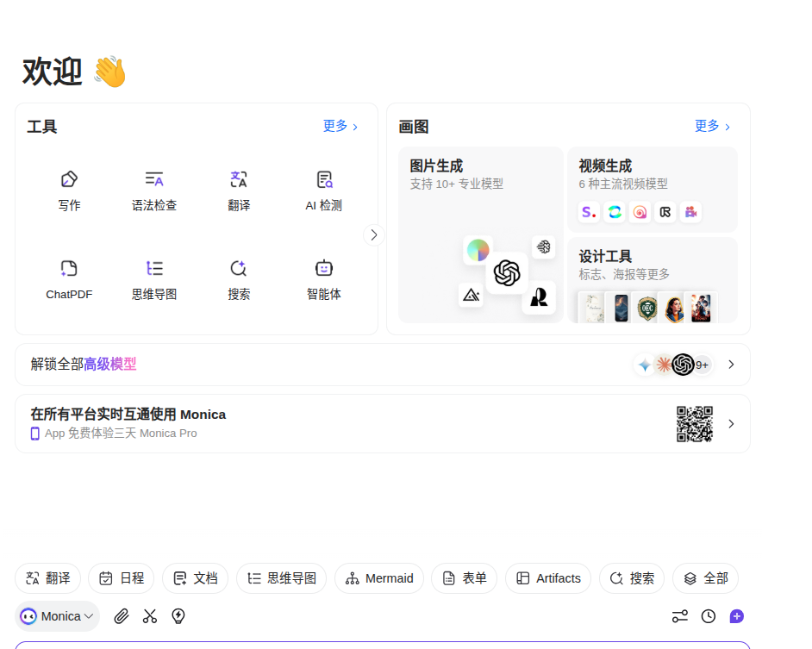
Task: Start a new chat with purple plus icon
Action: tap(737, 616)
